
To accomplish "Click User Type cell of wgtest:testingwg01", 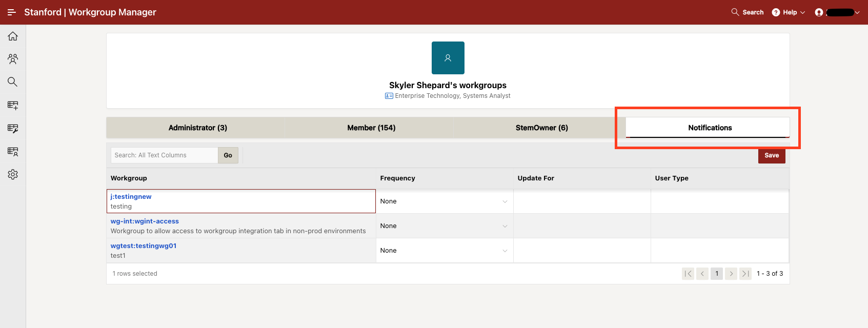I will click(x=720, y=251).
